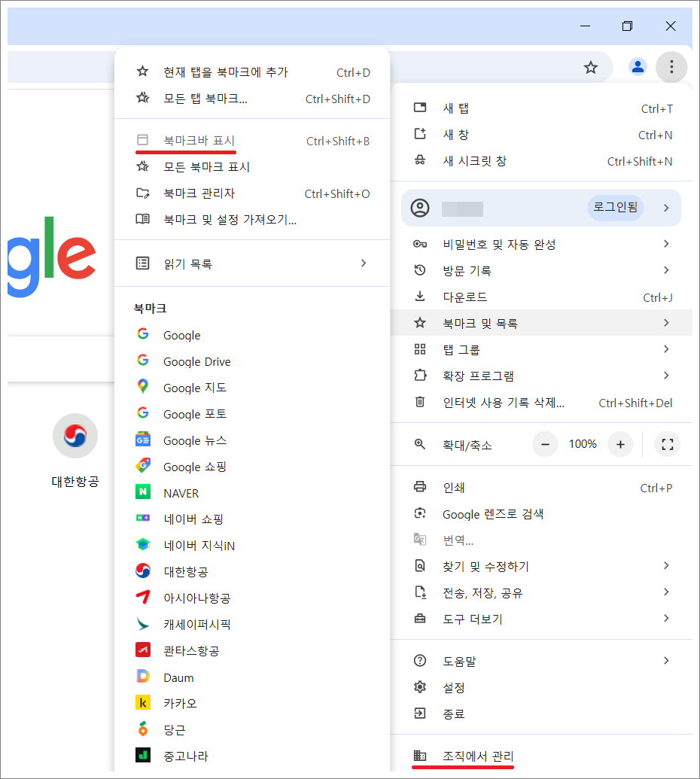Zoom in with the plus button
The width and height of the screenshot is (700, 779).
pos(620,444)
